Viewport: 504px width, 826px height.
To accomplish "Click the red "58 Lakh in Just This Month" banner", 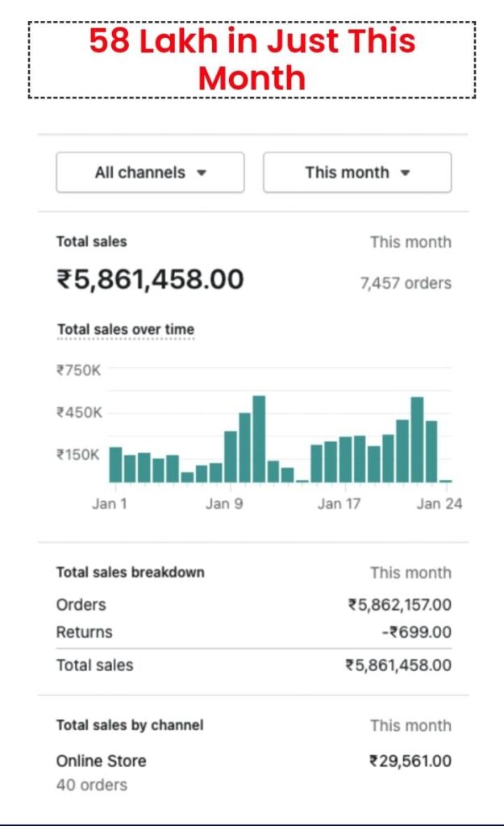I will [252, 60].
